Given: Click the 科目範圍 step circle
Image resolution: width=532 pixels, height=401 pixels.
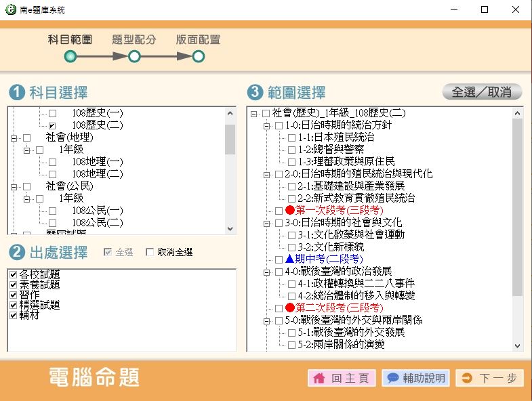Looking at the screenshot, I should coord(70,57).
